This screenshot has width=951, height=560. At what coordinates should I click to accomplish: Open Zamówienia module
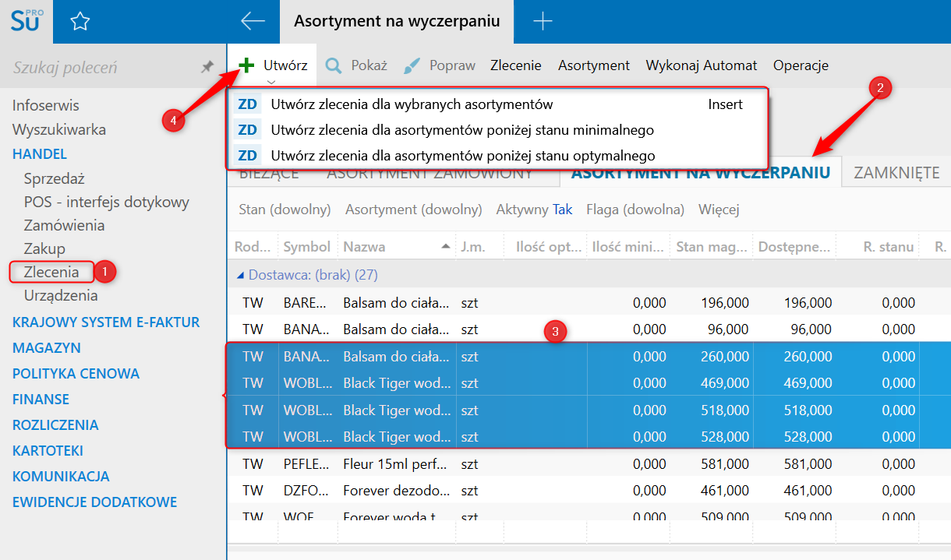[65, 225]
